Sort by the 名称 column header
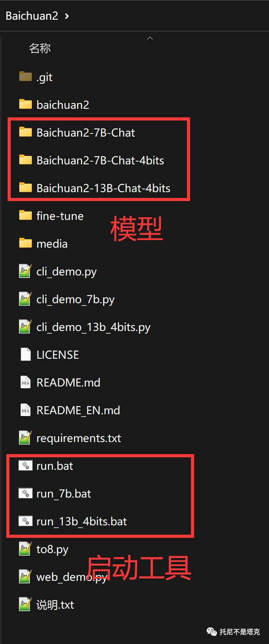The image size is (269, 644). coord(40,48)
